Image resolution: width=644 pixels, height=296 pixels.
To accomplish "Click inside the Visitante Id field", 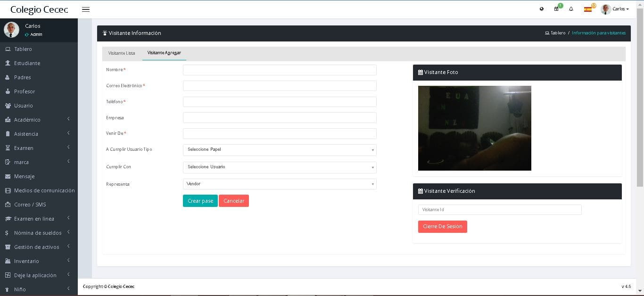I will click(x=499, y=209).
